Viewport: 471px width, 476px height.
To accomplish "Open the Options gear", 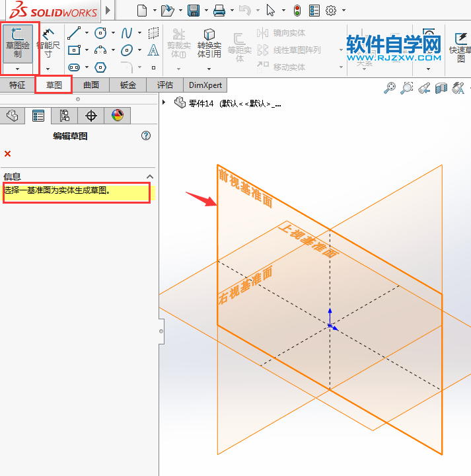I will point(331,11).
